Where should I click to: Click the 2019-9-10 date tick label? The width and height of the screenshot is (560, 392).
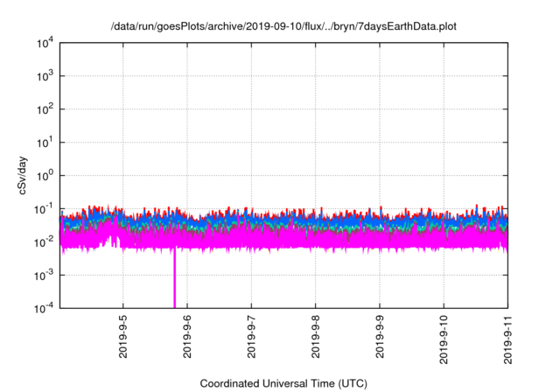point(444,339)
